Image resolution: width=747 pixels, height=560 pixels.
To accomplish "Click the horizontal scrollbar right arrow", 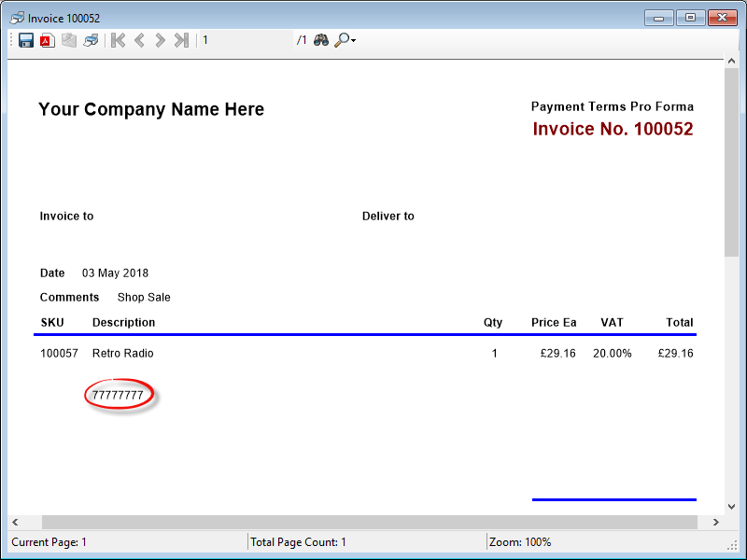I will click(716, 521).
